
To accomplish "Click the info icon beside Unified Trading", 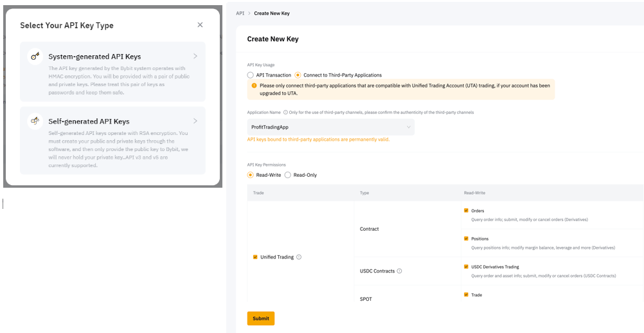I will pos(299,257).
